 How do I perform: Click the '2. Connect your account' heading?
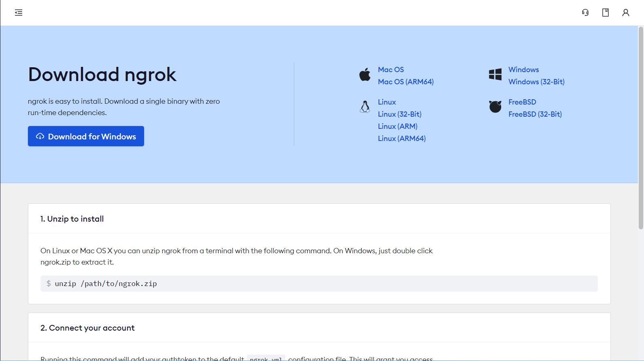click(x=87, y=328)
